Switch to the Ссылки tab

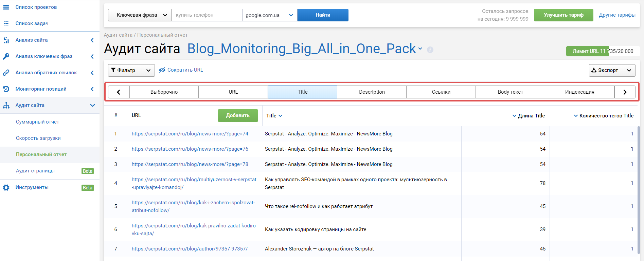click(441, 92)
